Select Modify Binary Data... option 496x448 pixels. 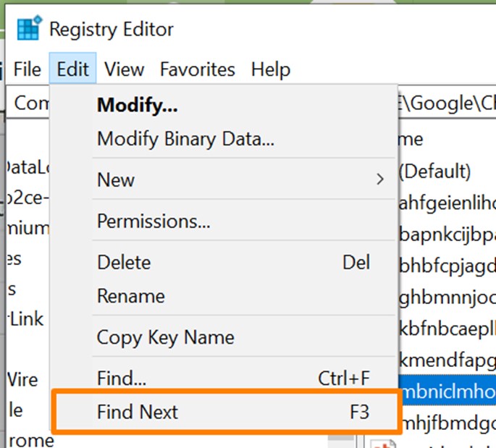[185, 139]
